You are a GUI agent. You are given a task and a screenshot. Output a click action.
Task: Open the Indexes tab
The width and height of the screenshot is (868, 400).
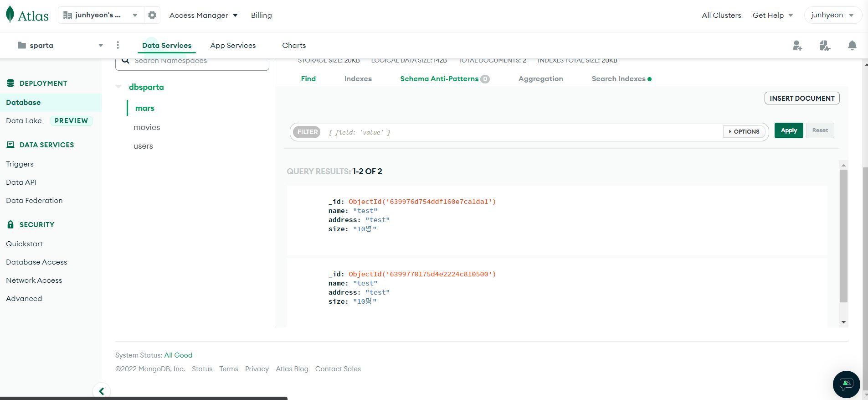click(x=358, y=78)
